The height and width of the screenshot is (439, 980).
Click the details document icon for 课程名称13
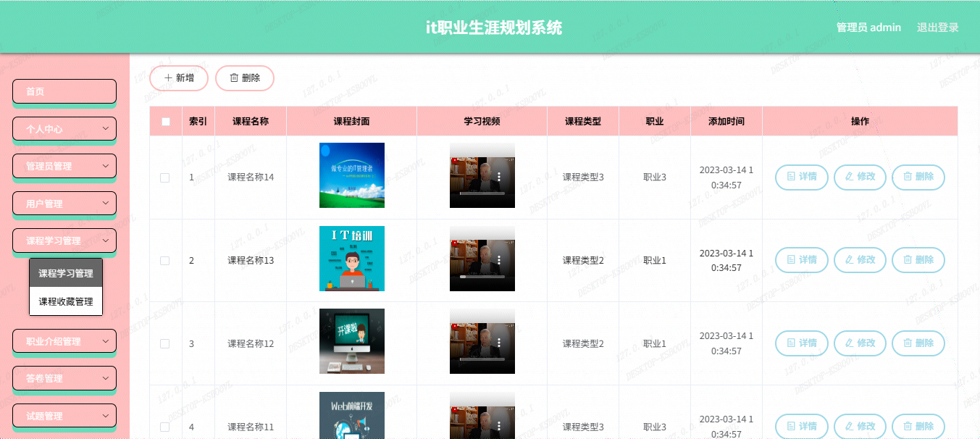[792, 260]
